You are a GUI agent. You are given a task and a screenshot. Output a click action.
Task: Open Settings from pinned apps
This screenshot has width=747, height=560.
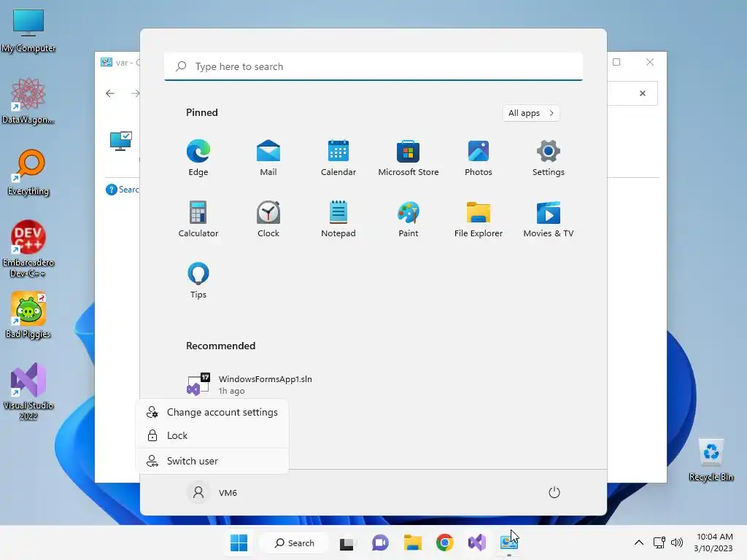pos(549,158)
